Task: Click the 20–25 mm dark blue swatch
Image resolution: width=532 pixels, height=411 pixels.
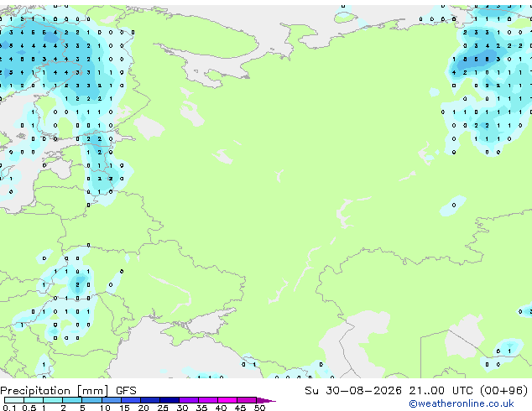Action: [150, 400]
